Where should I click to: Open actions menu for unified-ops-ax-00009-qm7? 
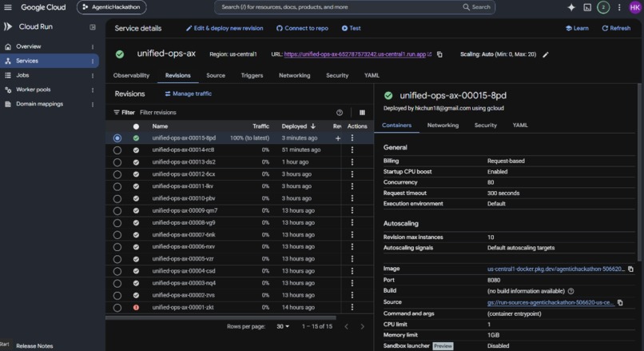pyautogui.click(x=352, y=210)
